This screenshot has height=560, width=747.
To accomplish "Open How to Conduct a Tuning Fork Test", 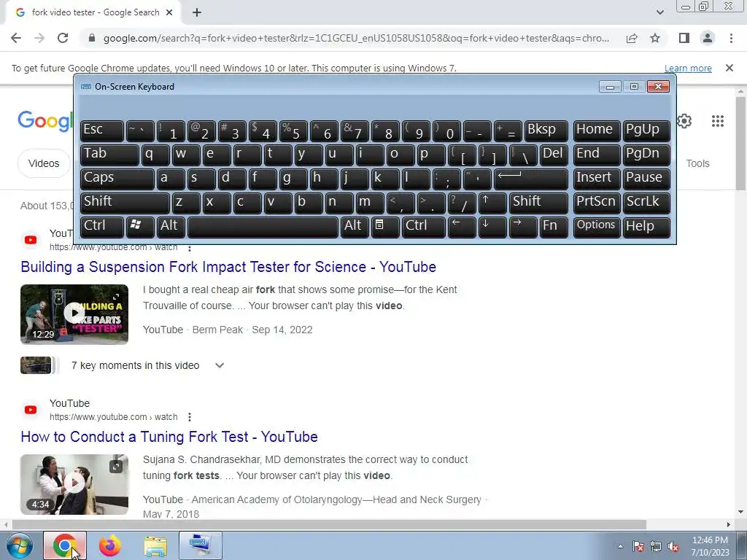I will point(169,437).
